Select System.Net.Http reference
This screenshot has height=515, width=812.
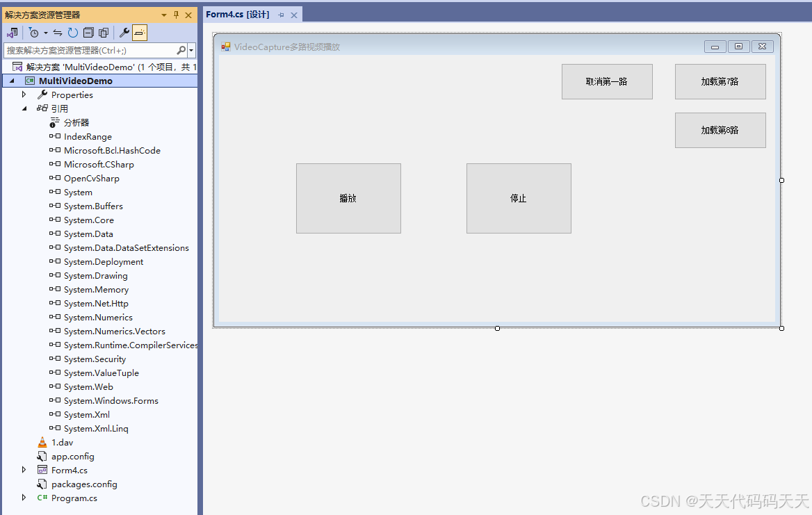96,304
